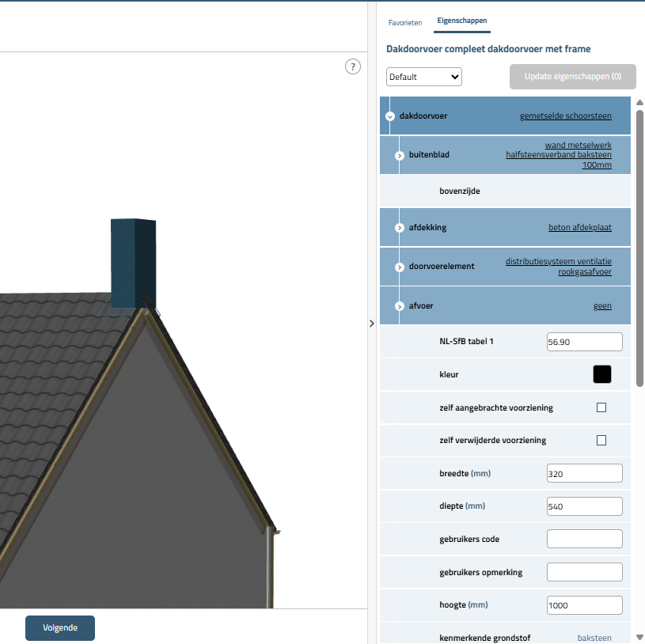Image resolution: width=645 pixels, height=644 pixels.
Task: Click the NL-SfB tabel 1 field
Action: (584, 342)
